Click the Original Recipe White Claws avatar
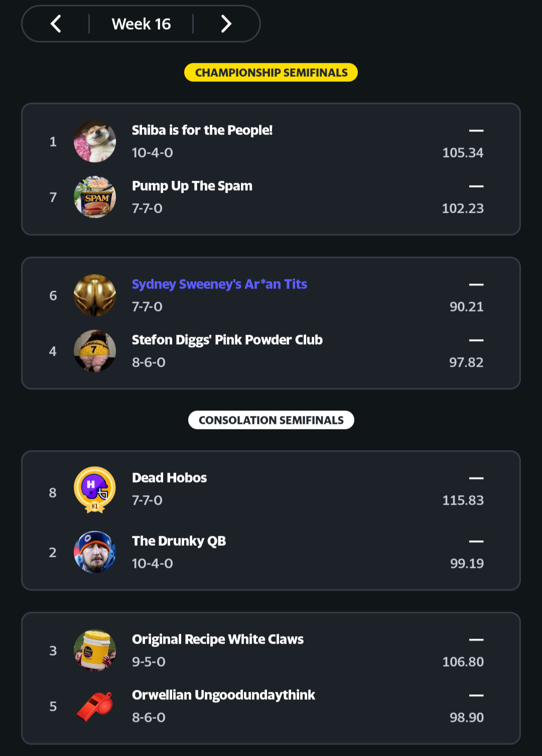Viewport: 542px width, 756px height. coord(95,651)
